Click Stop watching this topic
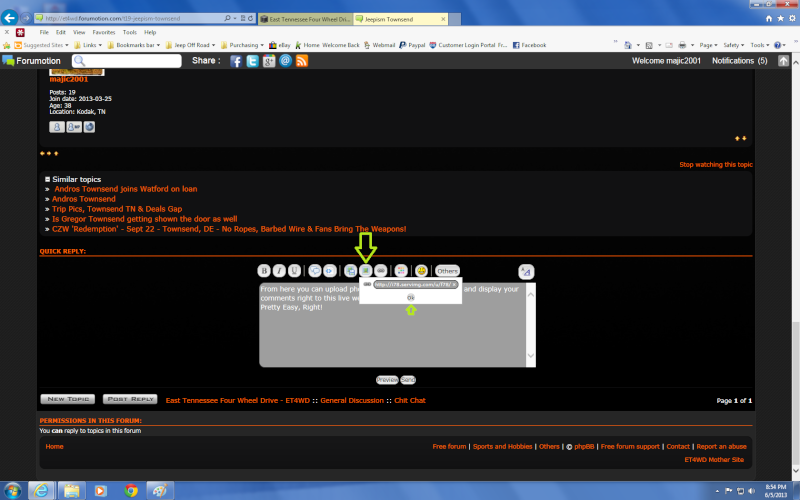Viewport: 800px width, 500px height. (x=716, y=164)
